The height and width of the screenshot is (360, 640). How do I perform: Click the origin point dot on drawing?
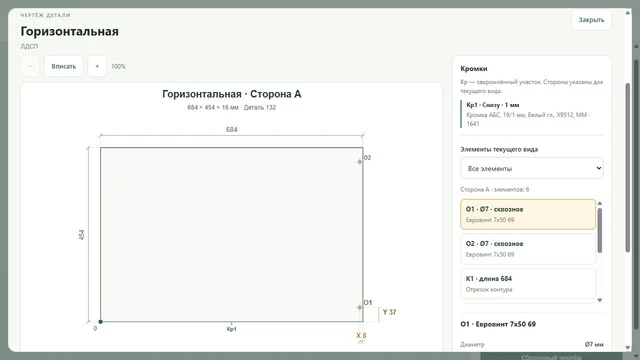pos(100,322)
